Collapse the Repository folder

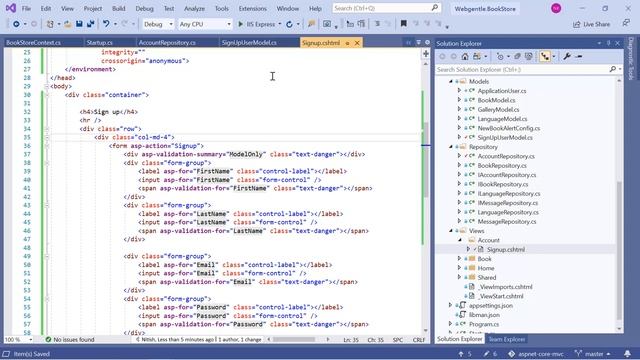(451, 147)
